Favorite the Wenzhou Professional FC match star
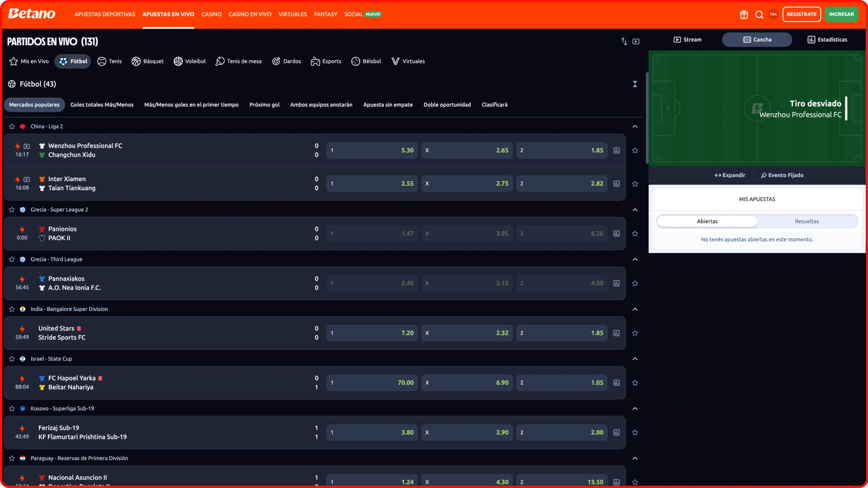The image size is (868, 488). (x=635, y=150)
